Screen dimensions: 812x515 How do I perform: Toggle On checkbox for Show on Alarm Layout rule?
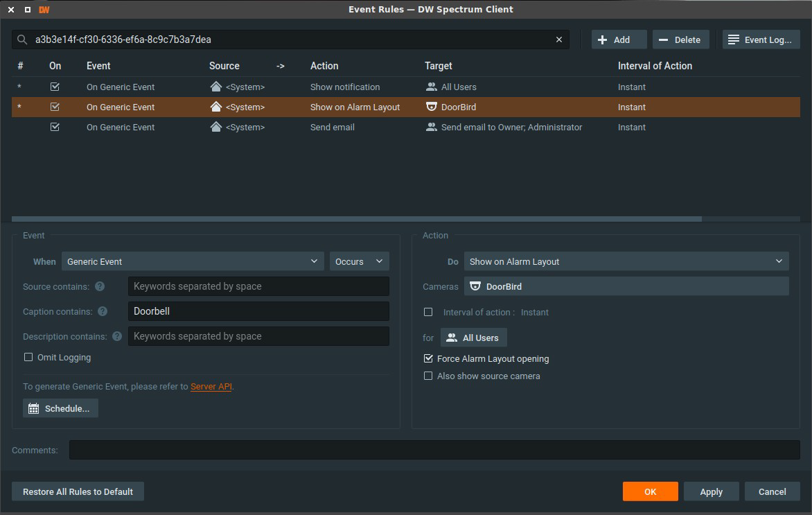[x=55, y=107]
